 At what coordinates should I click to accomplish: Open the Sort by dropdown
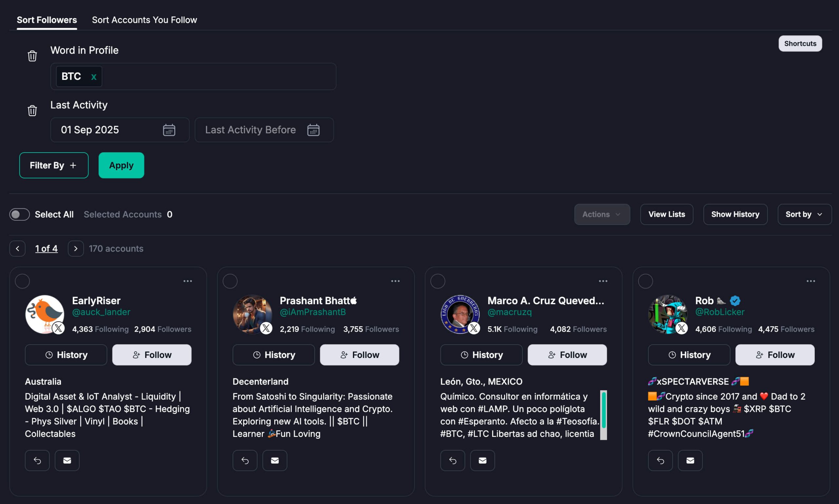tap(804, 214)
